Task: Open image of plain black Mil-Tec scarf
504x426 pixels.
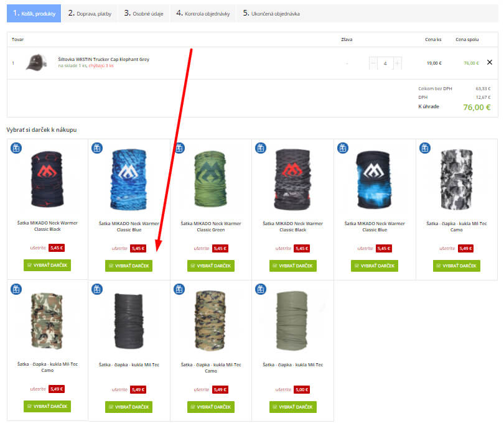Action: click(129, 321)
